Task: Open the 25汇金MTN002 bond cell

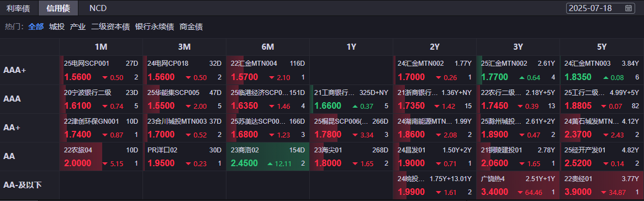Action: tap(518, 70)
